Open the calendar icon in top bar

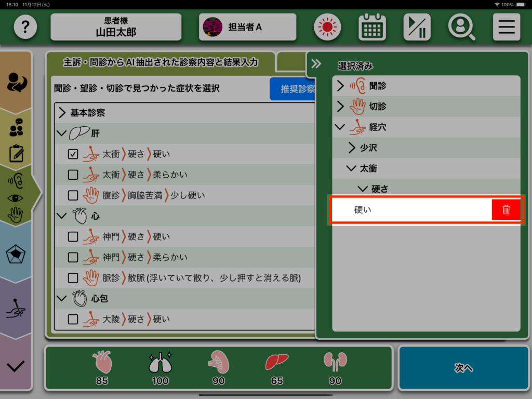pos(372,27)
